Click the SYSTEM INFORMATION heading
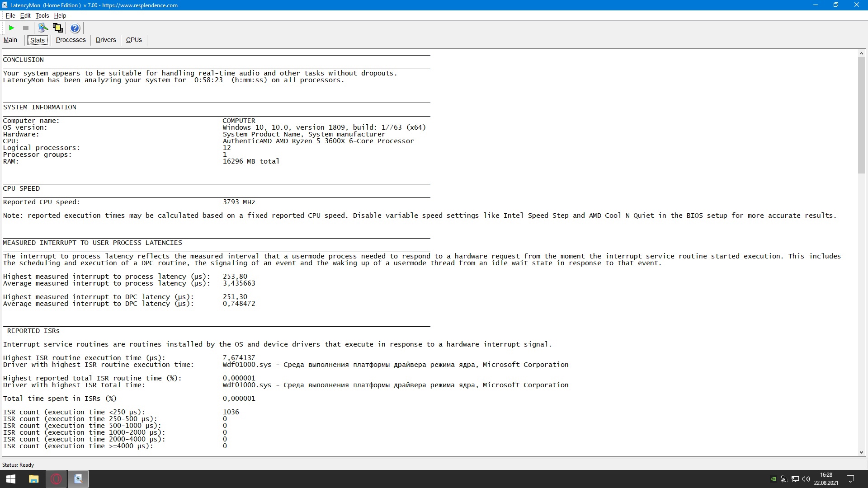 click(x=40, y=107)
